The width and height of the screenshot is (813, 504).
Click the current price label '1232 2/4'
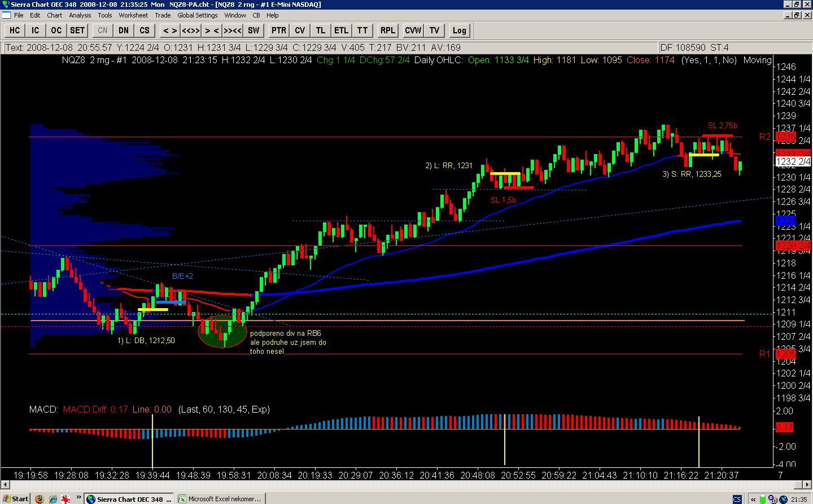(793, 161)
